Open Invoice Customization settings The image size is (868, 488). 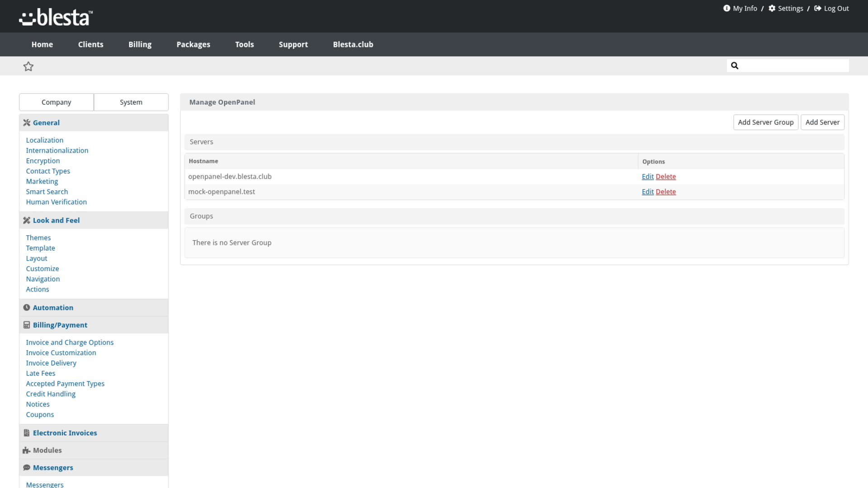coord(61,353)
